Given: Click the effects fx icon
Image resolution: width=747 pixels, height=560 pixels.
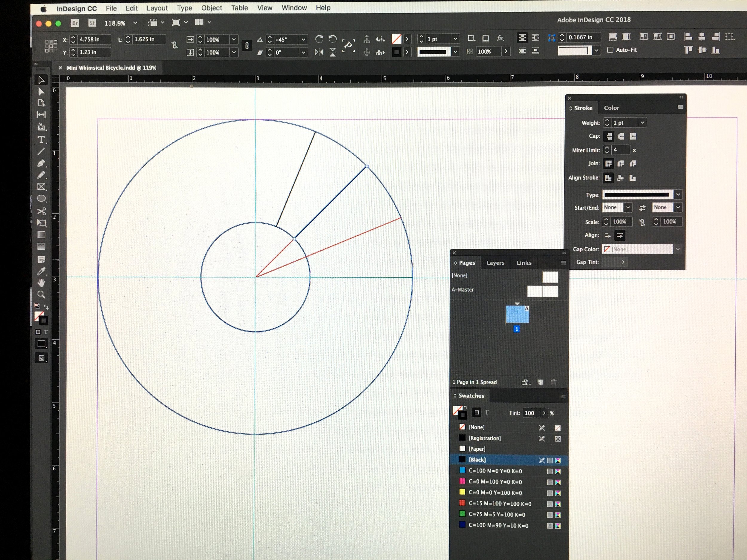Looking at the screenshot, I should [500, 38].
